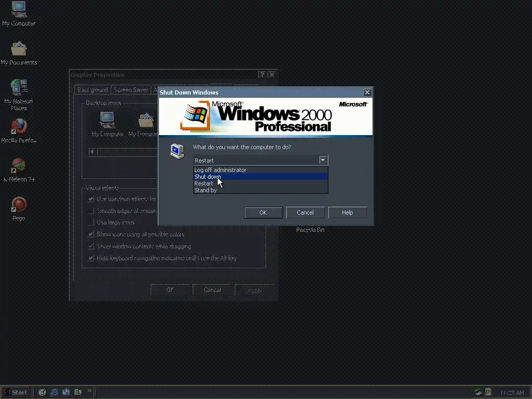Click the fourth quick launch magnifier icon
This screenshot has width=532, height=399.
point(78,392)
